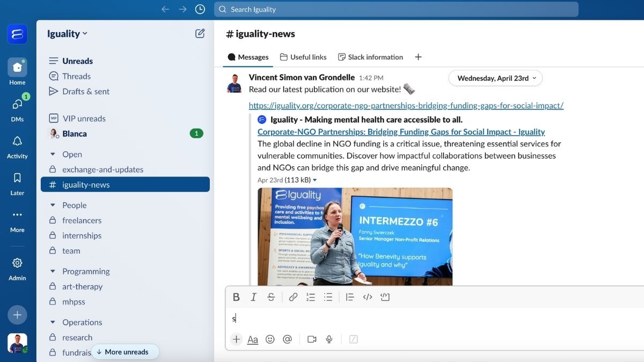Open Threads in the sidebar

[125, 76]
